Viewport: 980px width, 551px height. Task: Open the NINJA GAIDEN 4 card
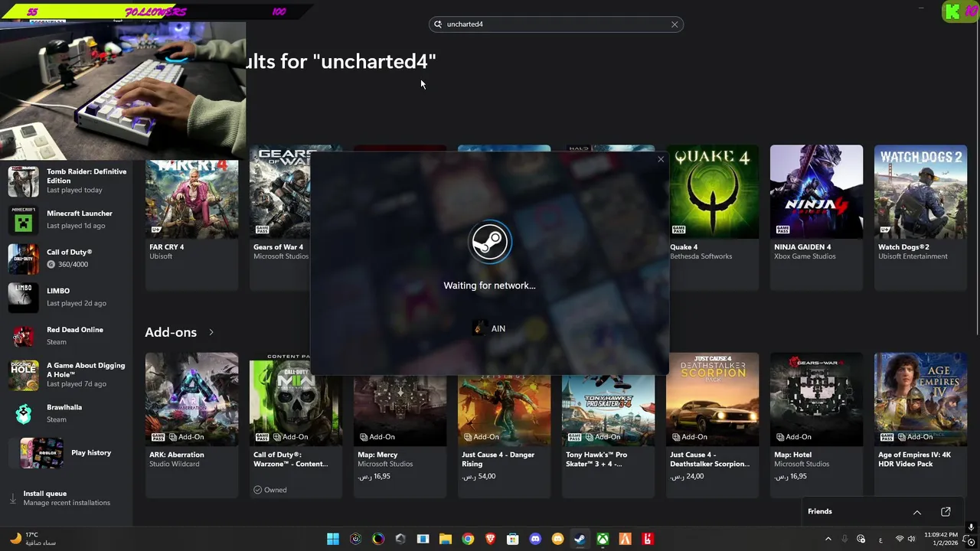pyautogui.click(x=816, y=217)
